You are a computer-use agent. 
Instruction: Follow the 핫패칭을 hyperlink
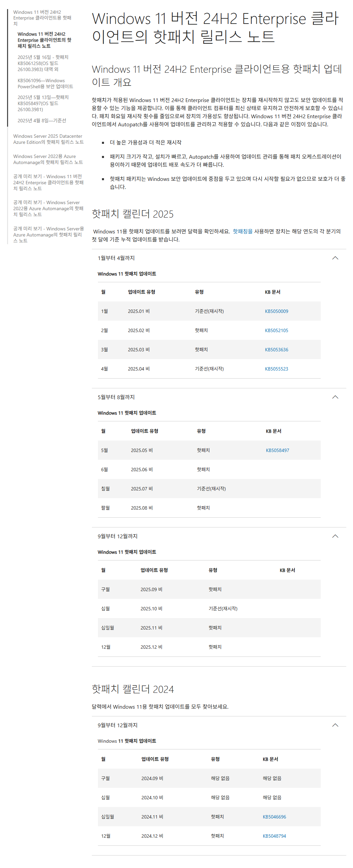click(243, 231)
